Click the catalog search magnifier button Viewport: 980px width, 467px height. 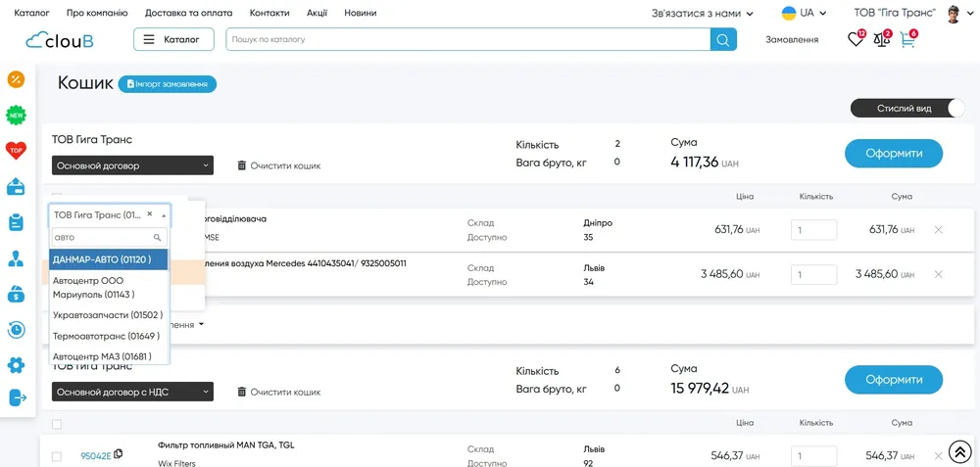pyautogui.click(x=723, y=39)
